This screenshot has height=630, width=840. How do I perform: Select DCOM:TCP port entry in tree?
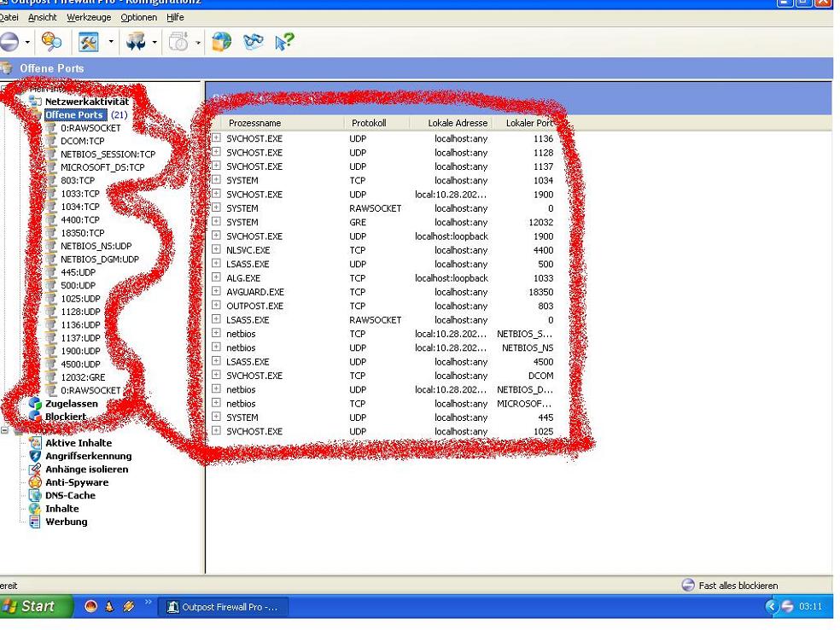coord(83,141)
